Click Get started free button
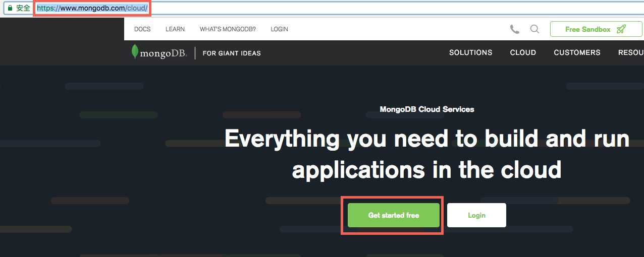The width and height of the screenshot is (644, 257). pos(394,215)
